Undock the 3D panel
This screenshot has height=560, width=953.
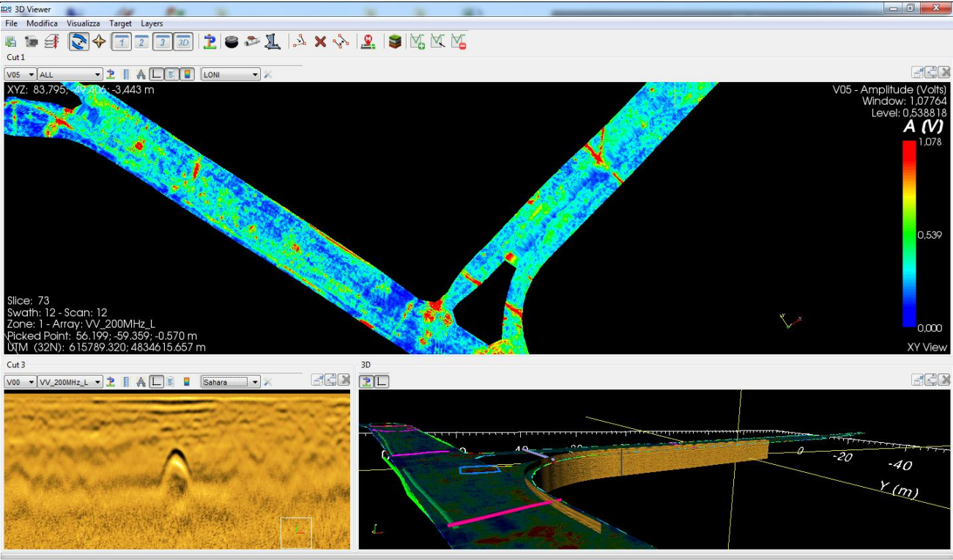[917, 380]
